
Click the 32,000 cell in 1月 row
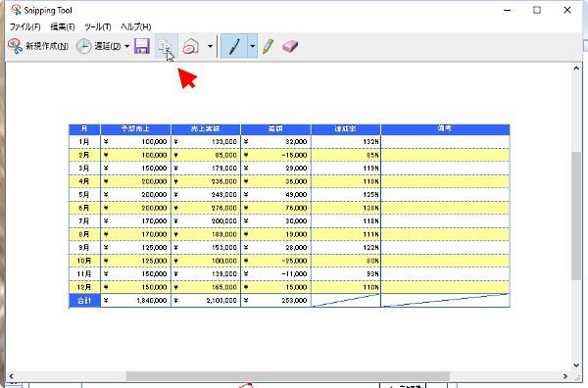(276, 142)
